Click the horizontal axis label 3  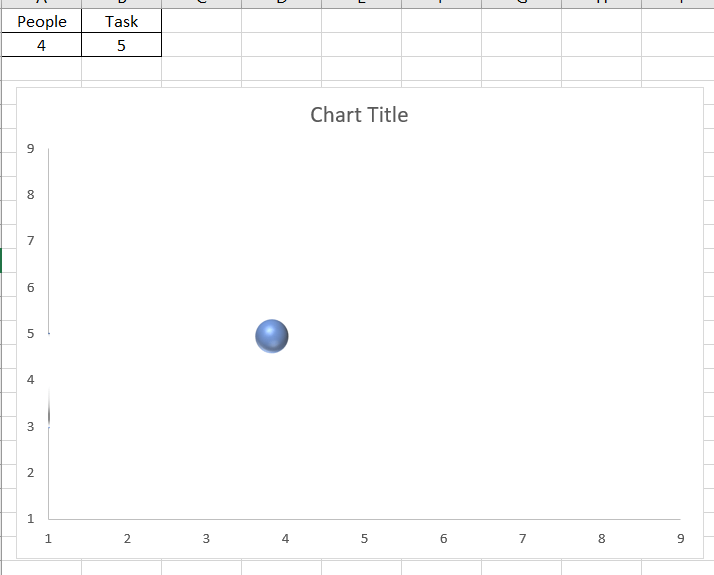pyautogui.click(x=206, y=539)
